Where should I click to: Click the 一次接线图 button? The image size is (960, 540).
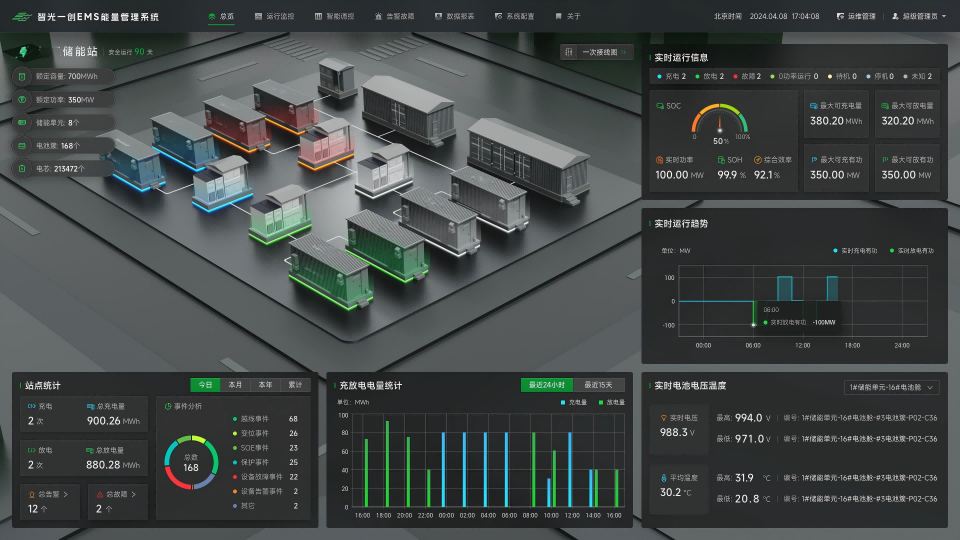tap(597, 53)
